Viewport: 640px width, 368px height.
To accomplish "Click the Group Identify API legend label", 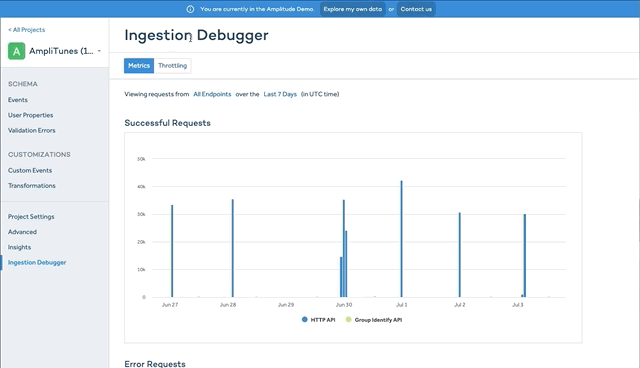I will [x=378, y=320].
